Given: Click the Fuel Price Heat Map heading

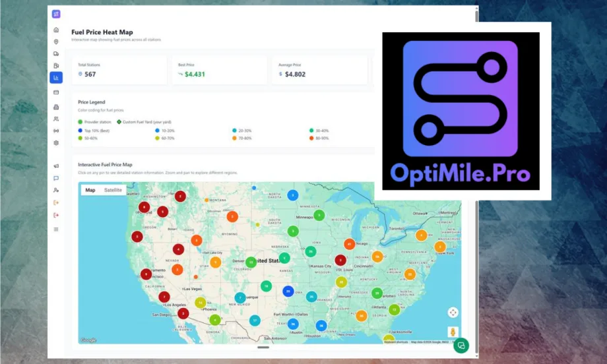Looking at the screenshot, I should (102, 32).
